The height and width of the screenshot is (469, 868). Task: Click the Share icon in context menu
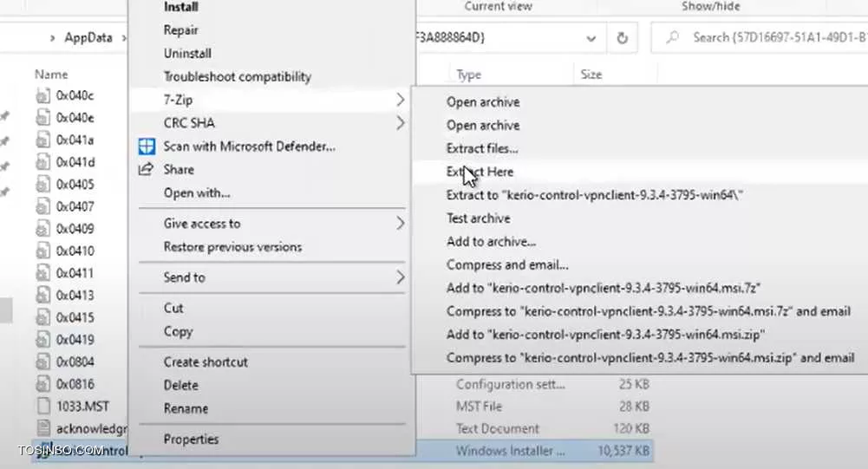point(146,169)
